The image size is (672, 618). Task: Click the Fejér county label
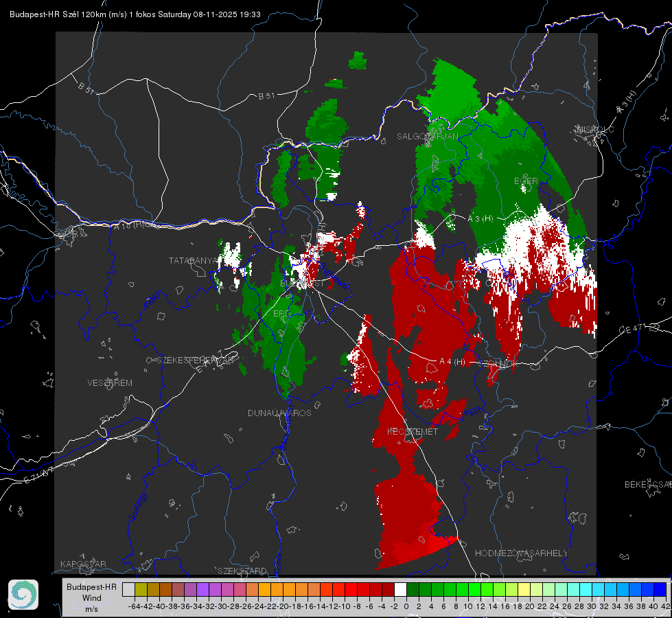coord(154,300)
